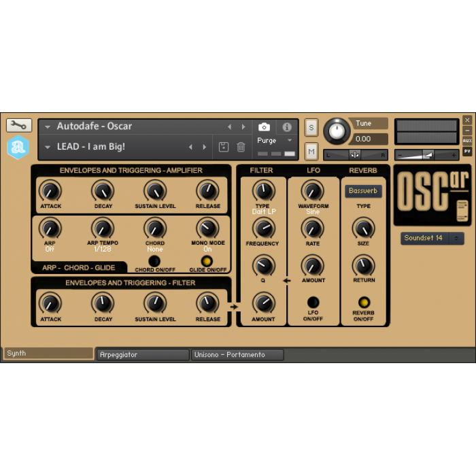
Task: Click the AUX button on right edge
Action: (x=467, y=141)
